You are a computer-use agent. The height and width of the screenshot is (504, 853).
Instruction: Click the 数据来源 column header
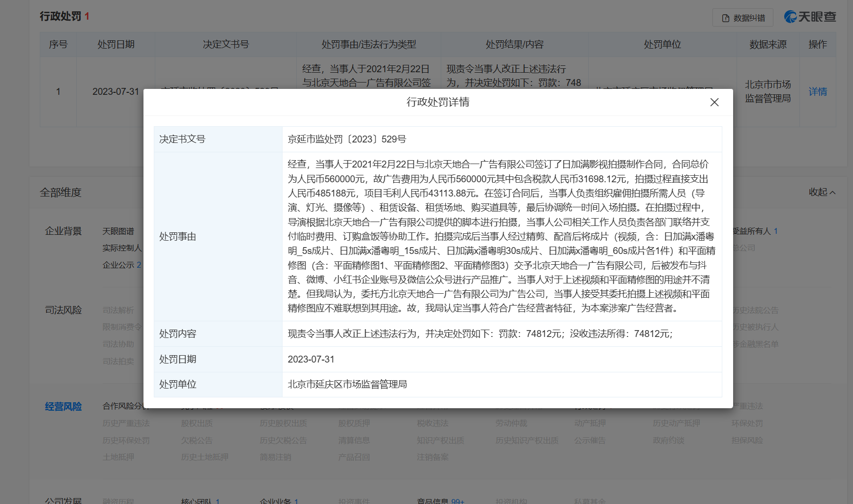tap(768, 44)
